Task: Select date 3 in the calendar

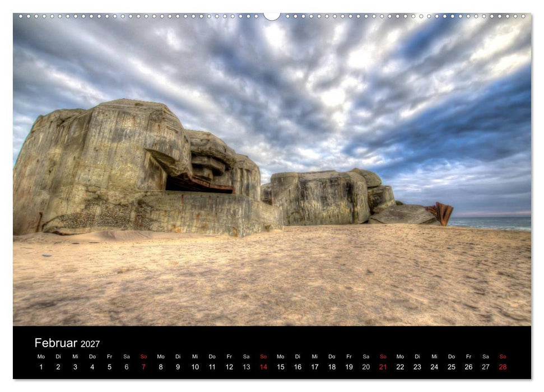Action: pos(75,367)
